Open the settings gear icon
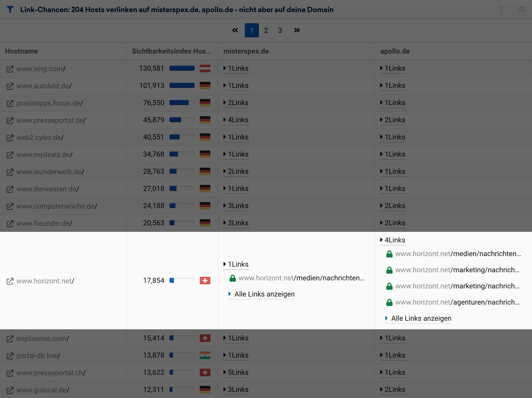This screenshot has width=532, height=398. click(522, 9)
